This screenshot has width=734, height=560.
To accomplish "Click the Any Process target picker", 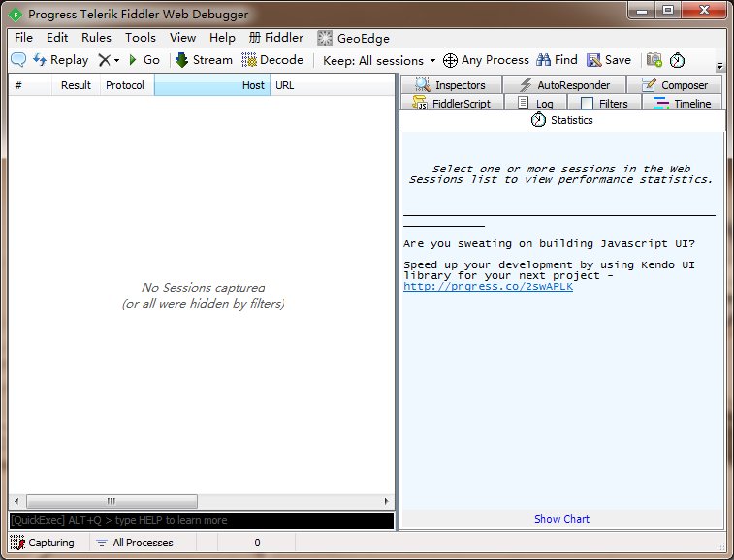I will (x=486, y=60).
